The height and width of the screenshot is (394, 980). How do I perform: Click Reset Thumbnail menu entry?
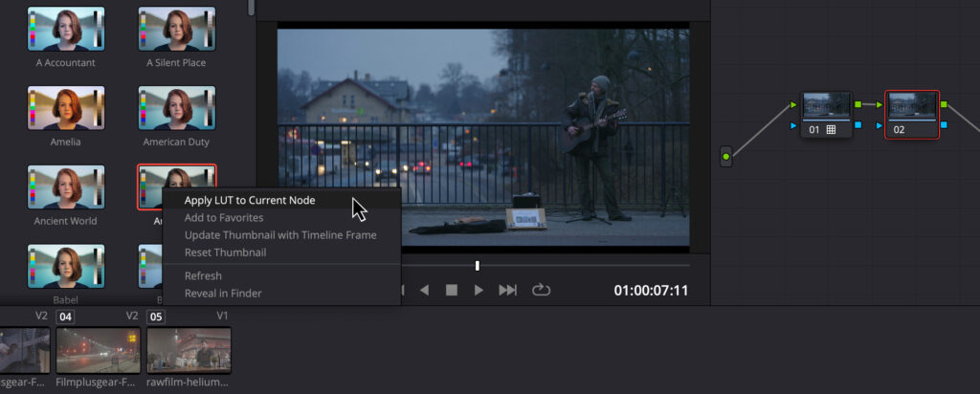click(225, 252)
